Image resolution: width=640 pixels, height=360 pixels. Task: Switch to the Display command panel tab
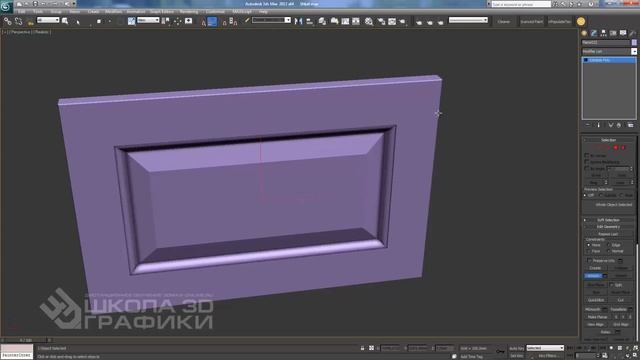click(623, 33)
